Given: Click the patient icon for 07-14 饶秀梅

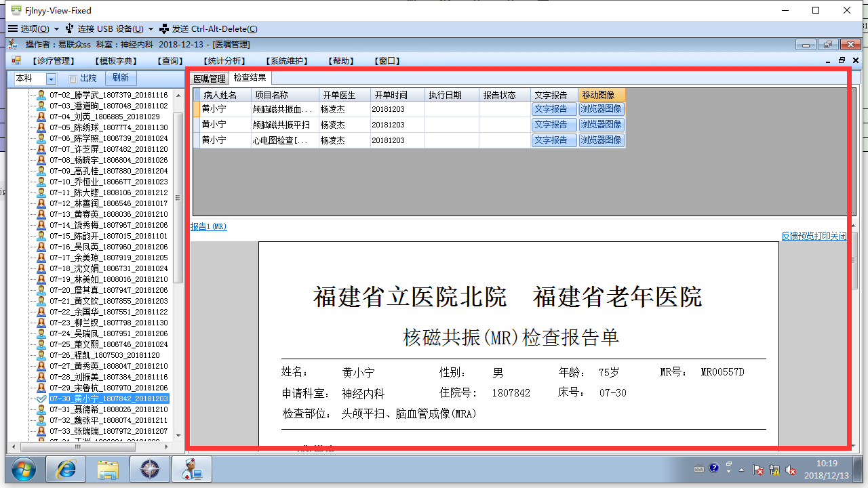Looking at the screenshot, I should (41, 225).
